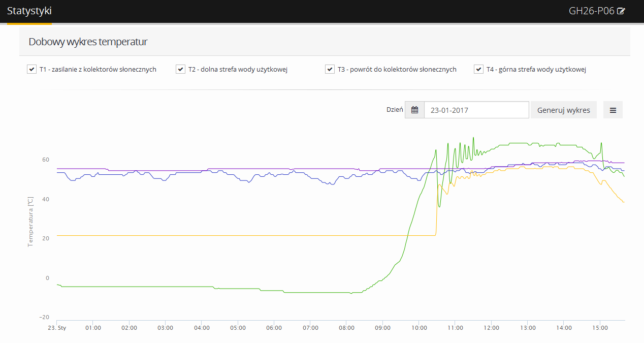Select the 06:00 label on time axis
The image size is (644, 343).
(274, 328)
